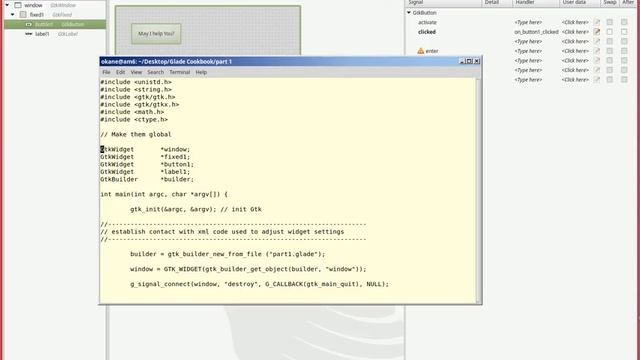Open the terminal Search menu
Viewport: 640px width, 360px height.
(156, 72)
